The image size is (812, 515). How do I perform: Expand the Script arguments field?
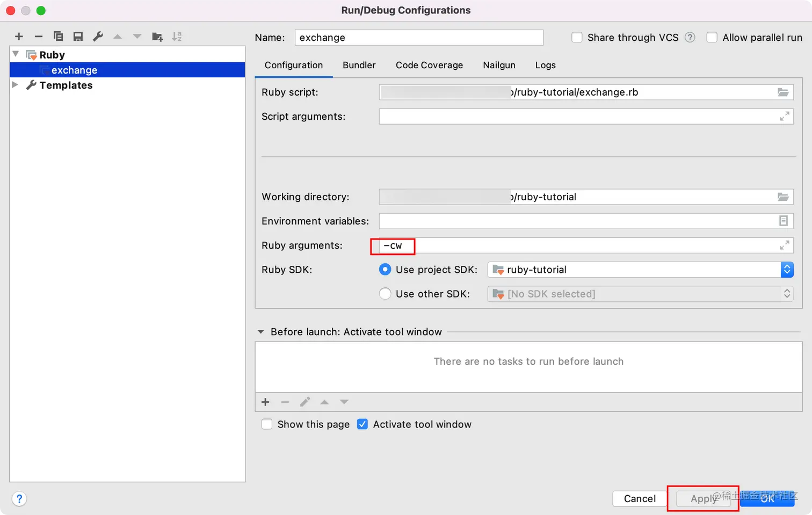pyautogui.click(x=784, y=116)
